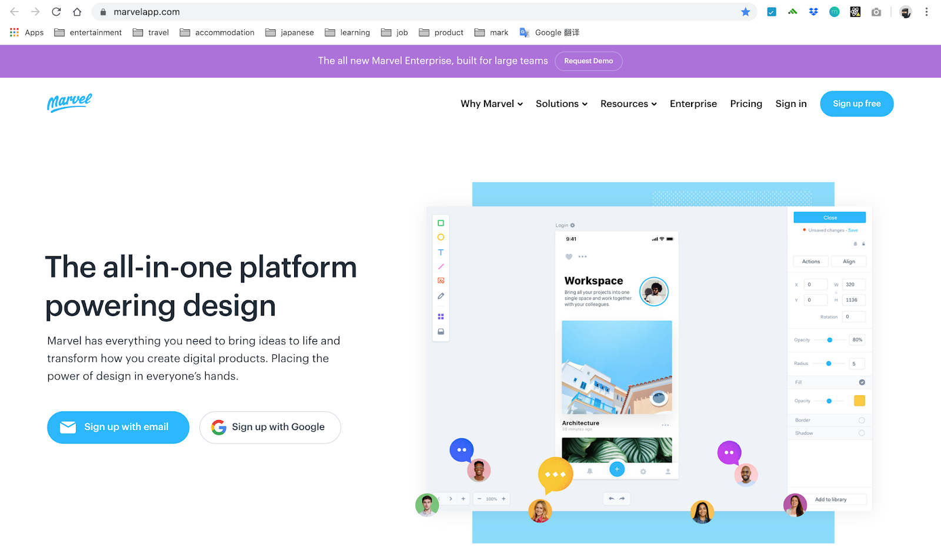This screenshot has width=941, height=560.
Task: Click the Add to library button
Action: (831, 499)
